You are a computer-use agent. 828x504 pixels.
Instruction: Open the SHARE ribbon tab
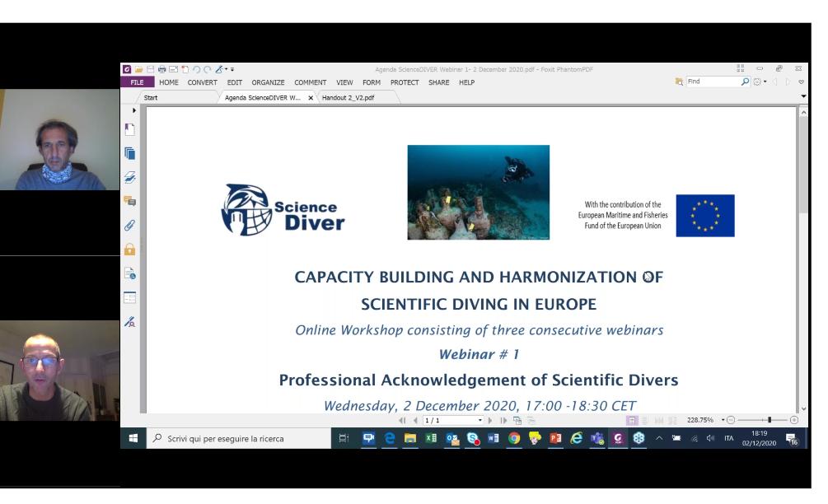pos(439,82)
